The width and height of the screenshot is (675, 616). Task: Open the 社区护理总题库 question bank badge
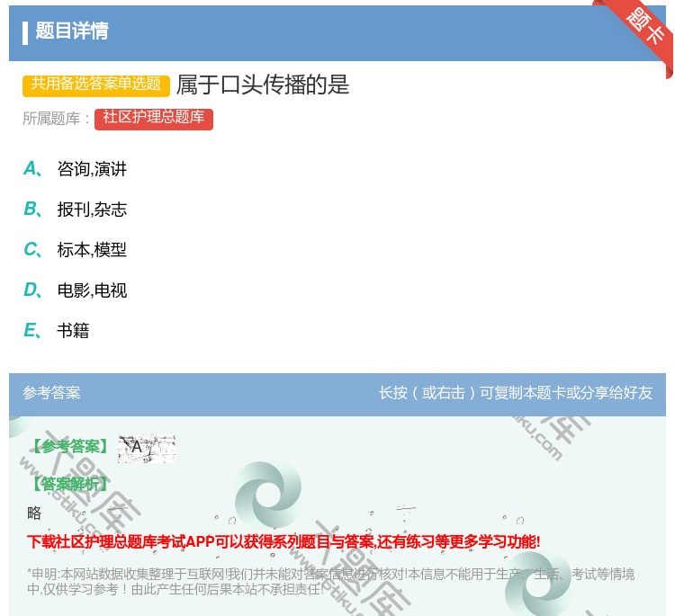[153, 118]
